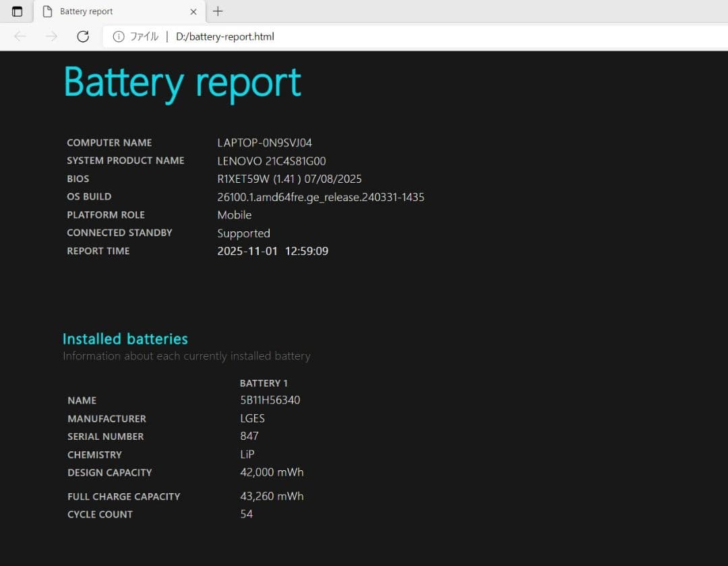Viewport: 728px width, 566px height.
Task: Click the DESIGN CAPACITY value 42,000 mWh
Action: [x=272, y=472]
